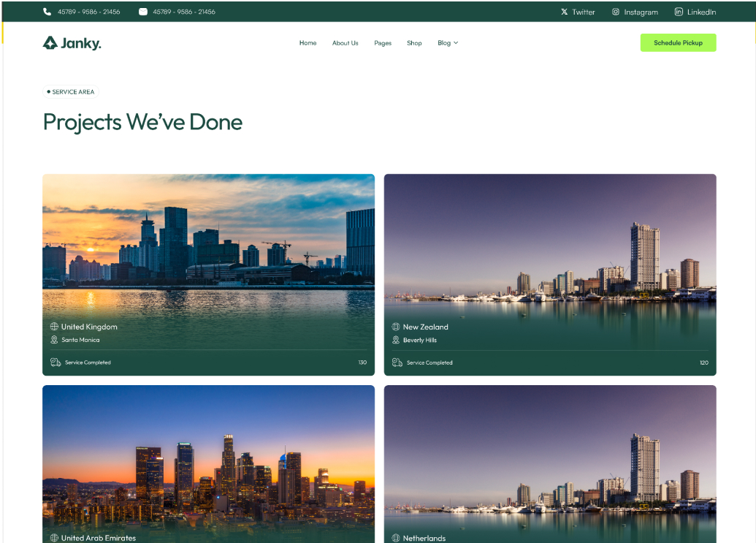Click number next to envelope icon
756x543 pixels.
[184, 12]
